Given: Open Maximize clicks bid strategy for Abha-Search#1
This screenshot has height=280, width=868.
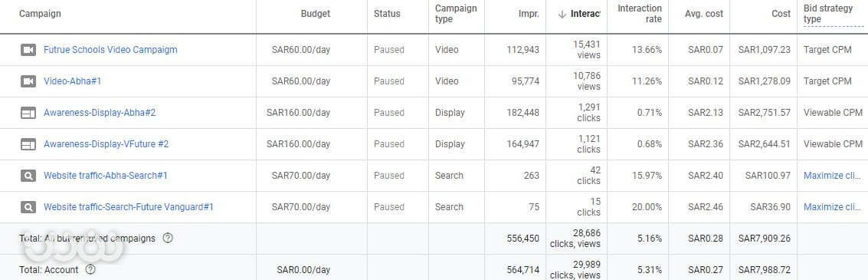Looking at the screenshot, I should pyautogui.click(x=831, y=176).
